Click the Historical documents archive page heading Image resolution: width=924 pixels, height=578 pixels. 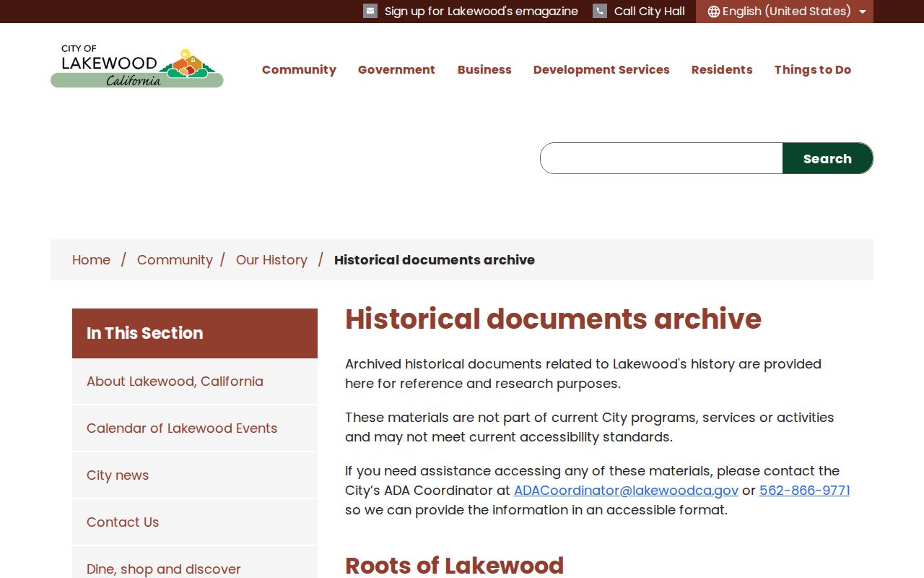click(553, 319)
